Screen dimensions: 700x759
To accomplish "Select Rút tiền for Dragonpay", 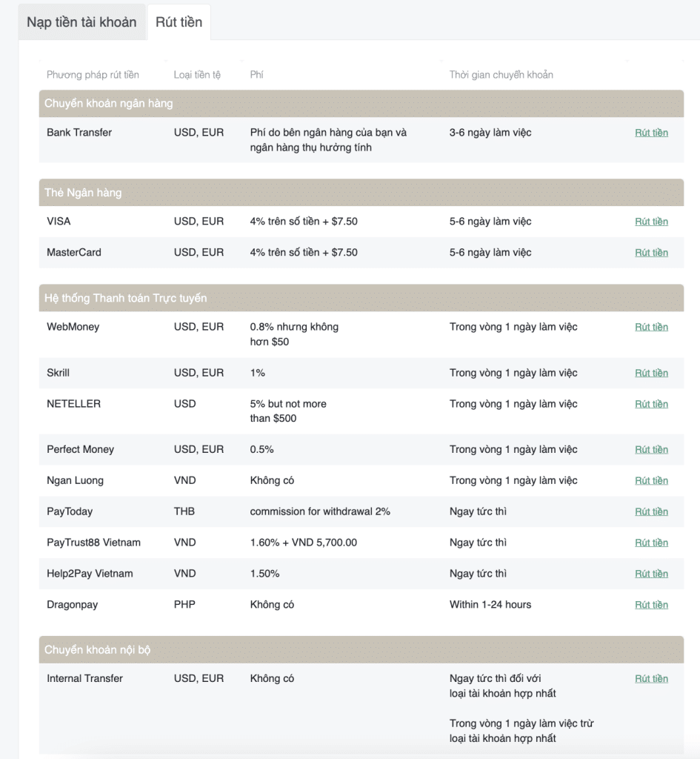I will pyautogui.click(x=652, y=604).
